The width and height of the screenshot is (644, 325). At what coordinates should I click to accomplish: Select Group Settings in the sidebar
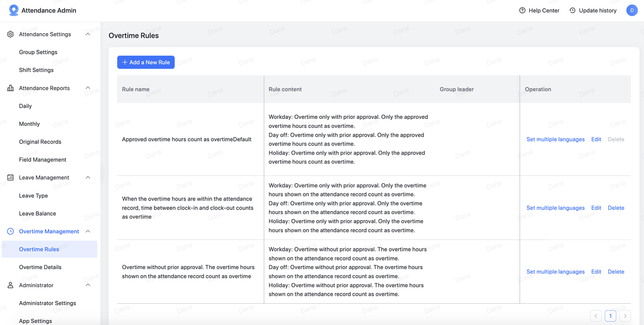[x=38, y=52]
